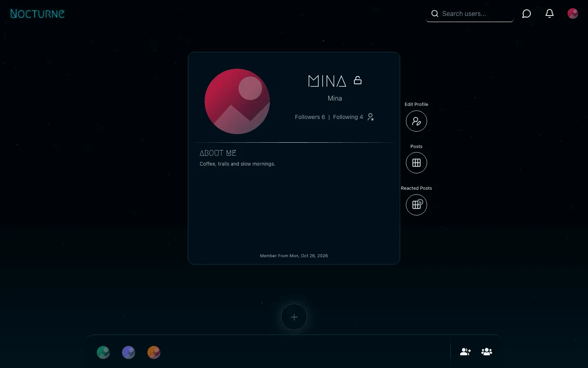The image size is (588, 368).
Task: Open the Followers 6 list
Action: click(x=310, y=117)
